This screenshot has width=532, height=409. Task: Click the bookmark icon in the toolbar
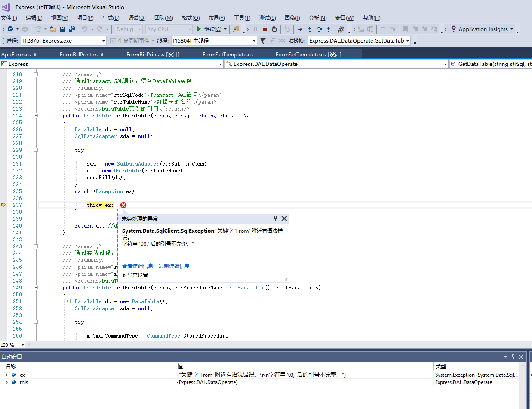pos(405,29)
